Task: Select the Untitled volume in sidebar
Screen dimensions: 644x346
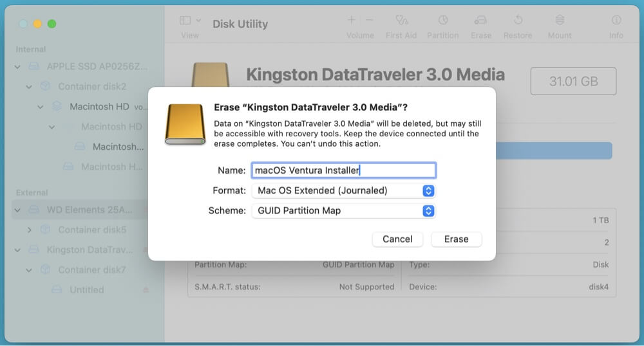Action: (x=86, y=290)
